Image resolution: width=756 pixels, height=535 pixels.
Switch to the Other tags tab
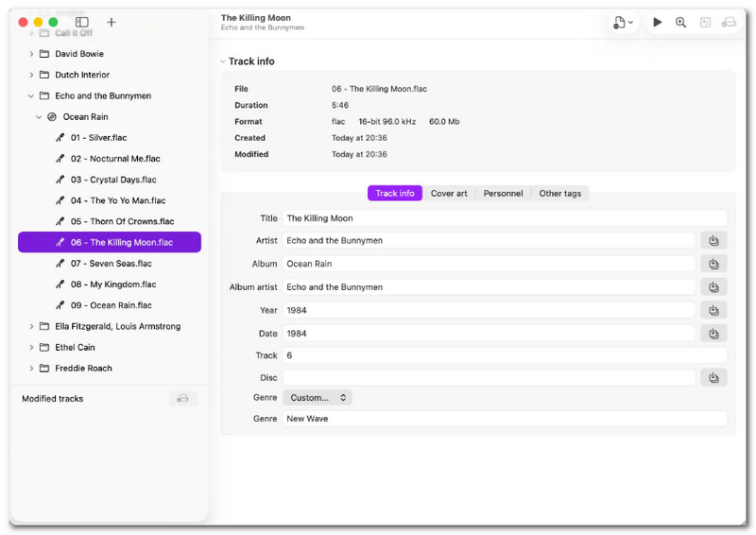tap(559, 194)
